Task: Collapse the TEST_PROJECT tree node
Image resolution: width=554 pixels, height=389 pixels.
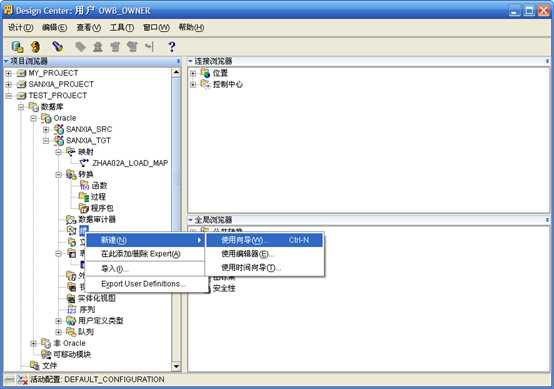Action: [9, 96]
